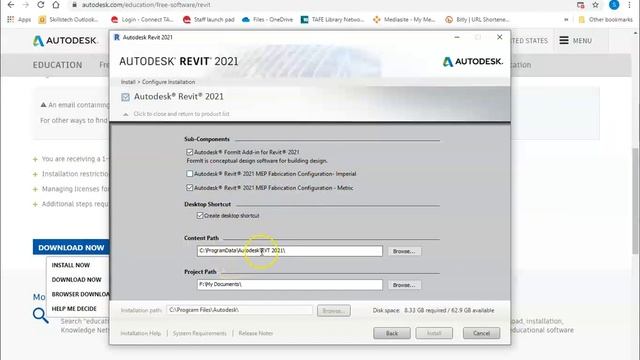Expand Additional steps required plus item

[x=35, y=204]
